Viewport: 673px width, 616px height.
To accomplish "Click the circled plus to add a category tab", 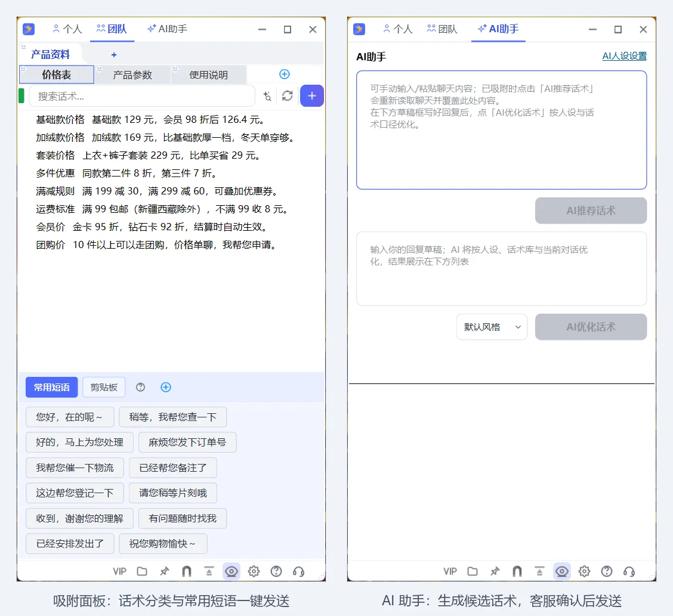I will tap(284, 74).
